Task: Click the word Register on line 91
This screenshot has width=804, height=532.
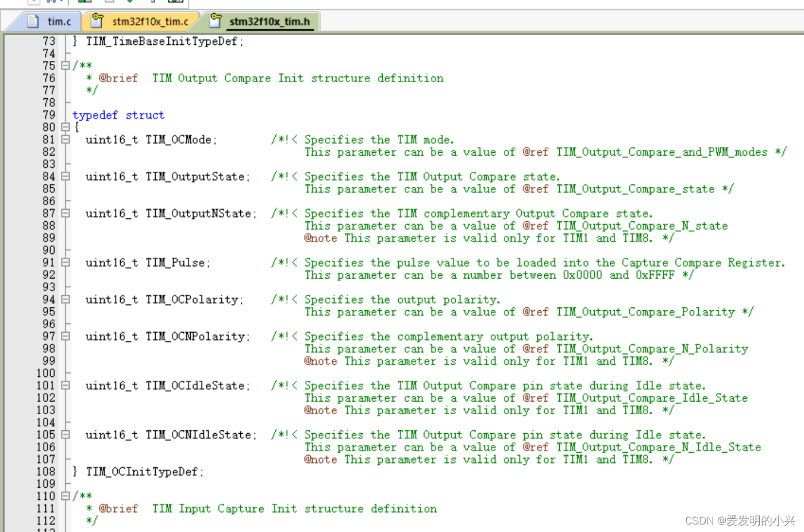Action: pyautogui.click(x=755, y=263)
